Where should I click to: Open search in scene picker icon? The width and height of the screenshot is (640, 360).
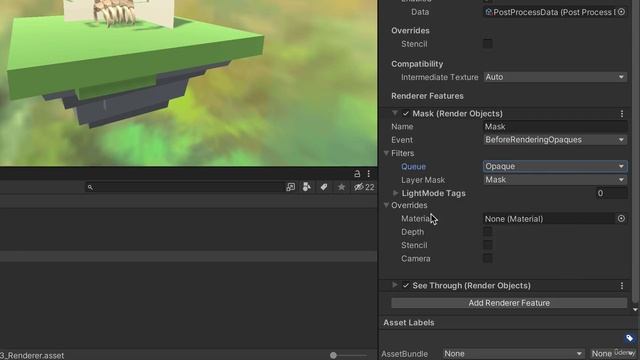click(291, 187)
